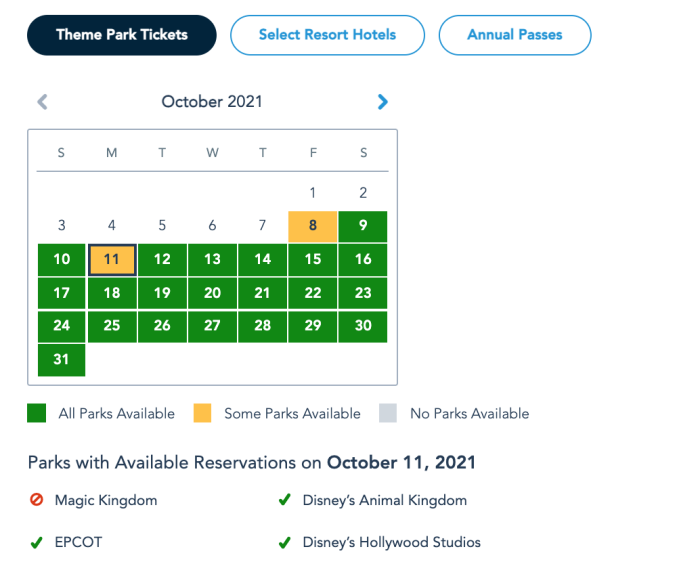Pick October 31 on the calendar
The width and height of the screenshot is (700, 566).
coord(62,359)
